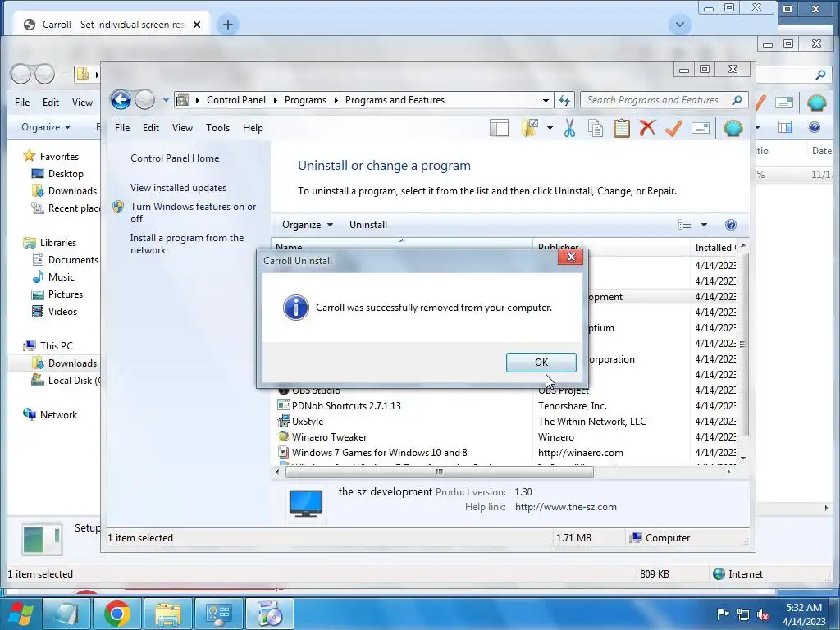Sort by the Installed On column header
Viewport: 840px width, 630px height.
click(714, 248)
